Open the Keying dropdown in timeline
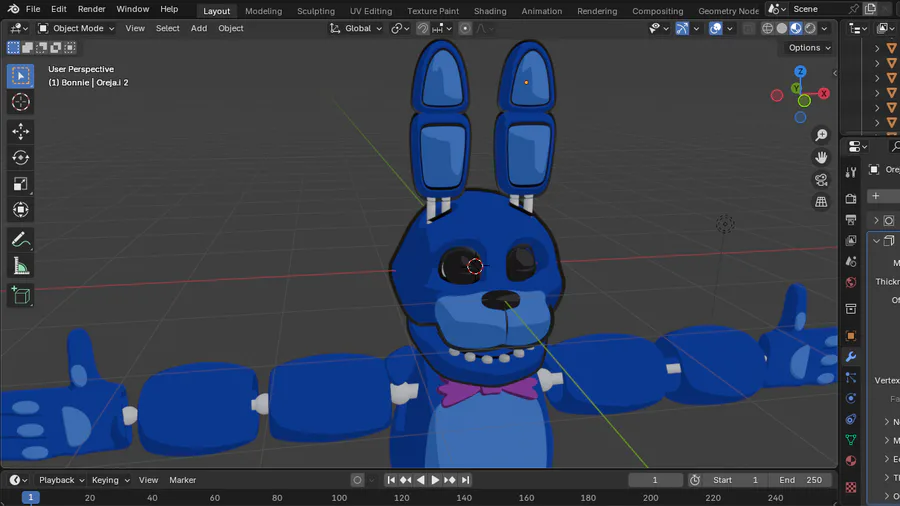This screenshot has height=506, width=900. tap(110, 480)
